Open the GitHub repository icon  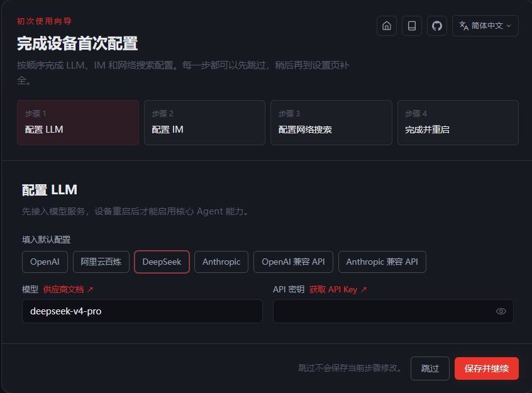[x=436, y=26]
